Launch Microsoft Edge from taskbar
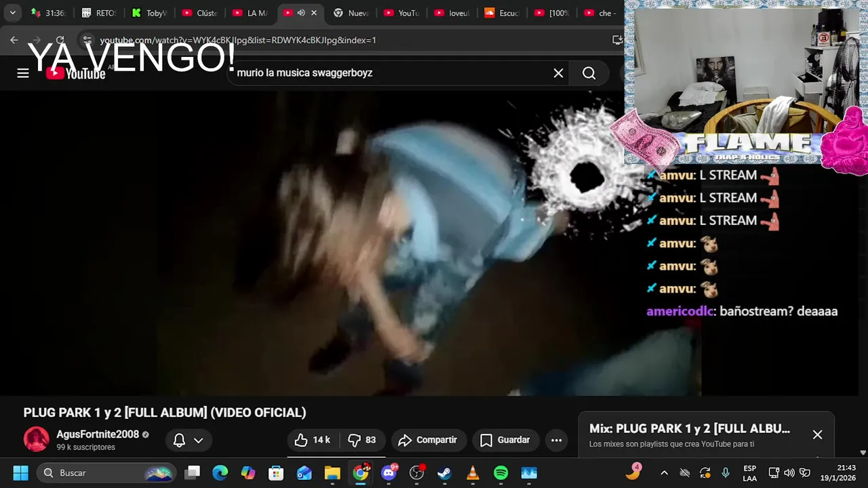 220,472
